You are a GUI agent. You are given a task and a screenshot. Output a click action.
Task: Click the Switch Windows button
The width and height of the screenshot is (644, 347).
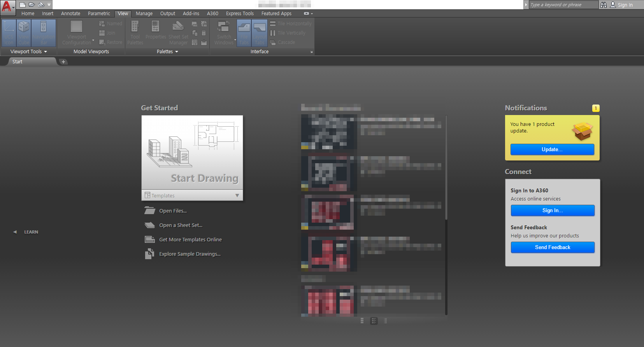click(224, 33)
